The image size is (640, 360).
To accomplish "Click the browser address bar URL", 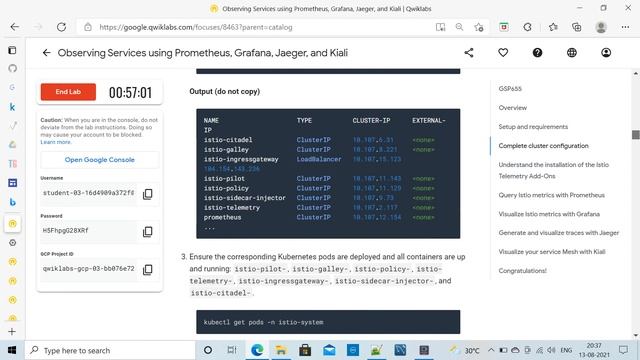I will click(196, 27).
